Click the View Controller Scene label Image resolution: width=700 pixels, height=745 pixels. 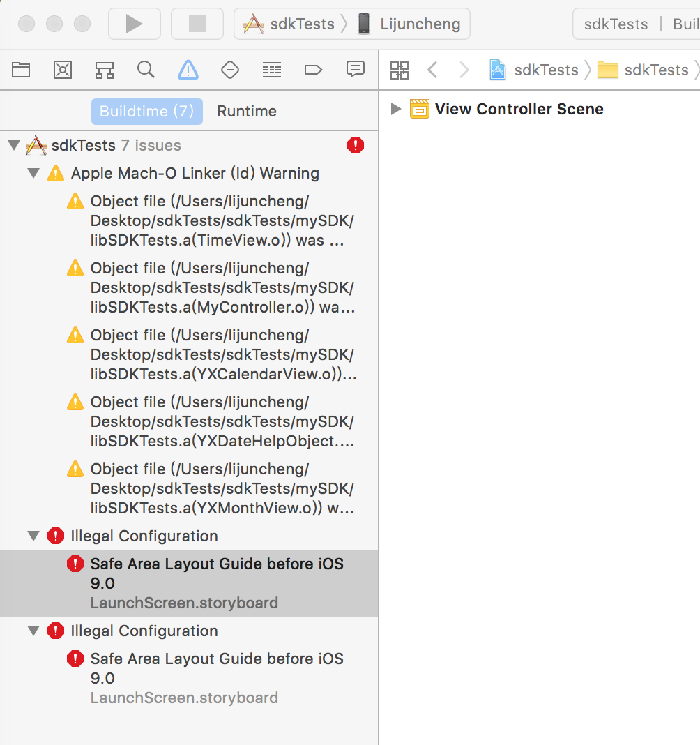click(519, 110)
